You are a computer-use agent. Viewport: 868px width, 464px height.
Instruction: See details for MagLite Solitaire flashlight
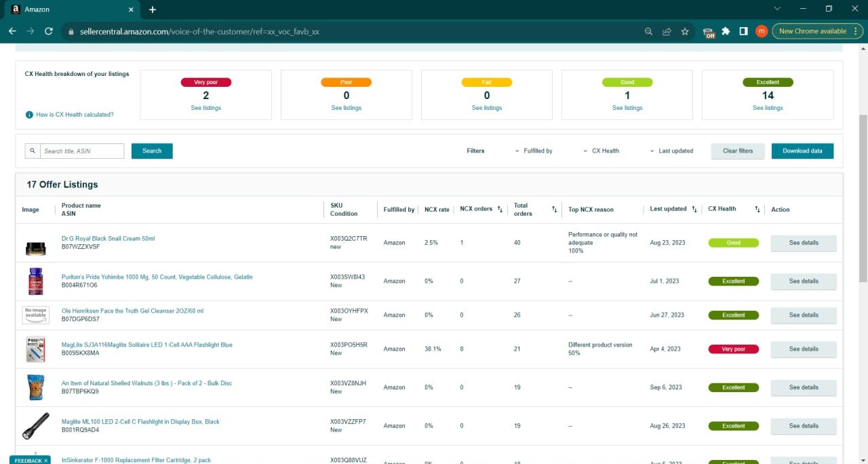coord(804,349)
